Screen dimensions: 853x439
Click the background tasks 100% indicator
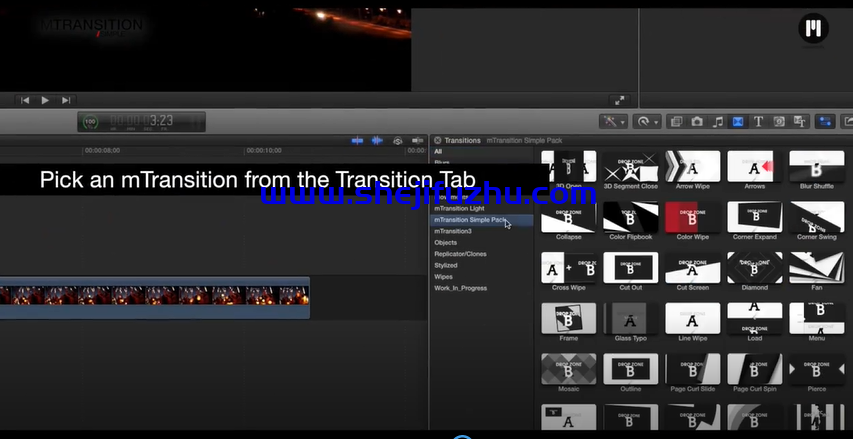[x=90, y=122]
